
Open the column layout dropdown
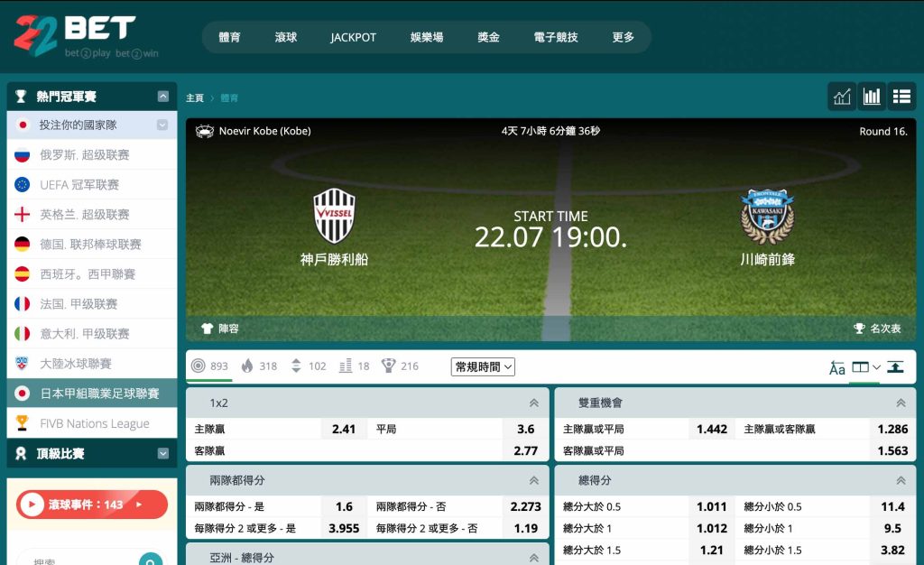click(x=866, y=367)
